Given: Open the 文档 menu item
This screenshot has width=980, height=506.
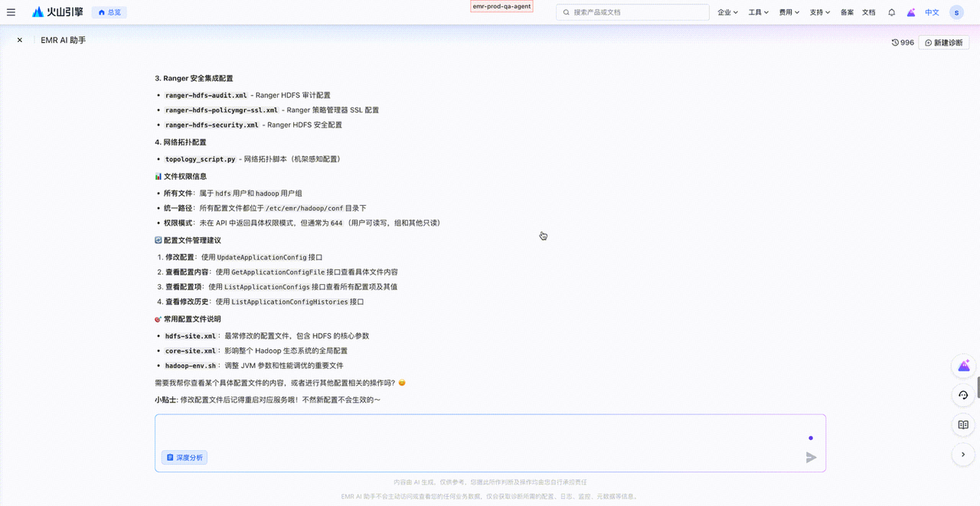Looking at the screenshot, I should [x=869, y=12].
